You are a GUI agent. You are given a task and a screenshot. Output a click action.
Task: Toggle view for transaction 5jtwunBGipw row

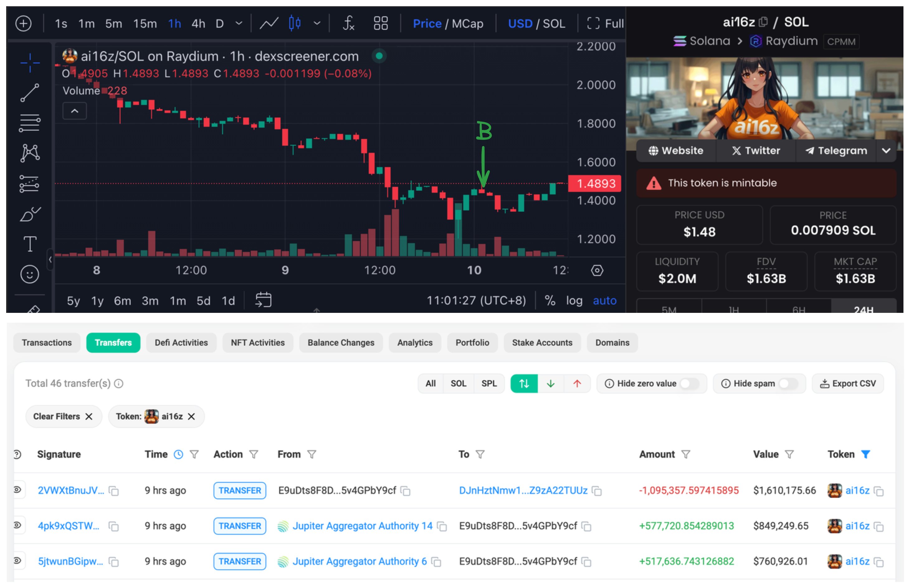[17, 561]
